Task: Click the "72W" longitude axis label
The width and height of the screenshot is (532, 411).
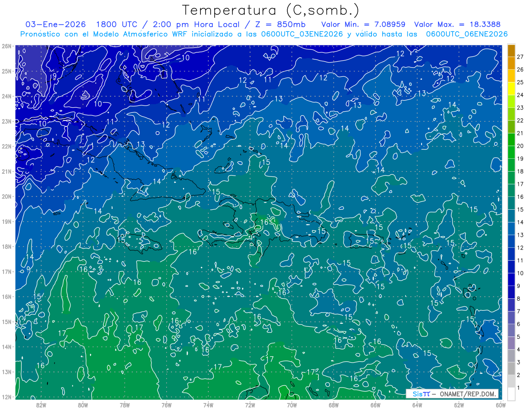Action: click(x=250, y=405)
